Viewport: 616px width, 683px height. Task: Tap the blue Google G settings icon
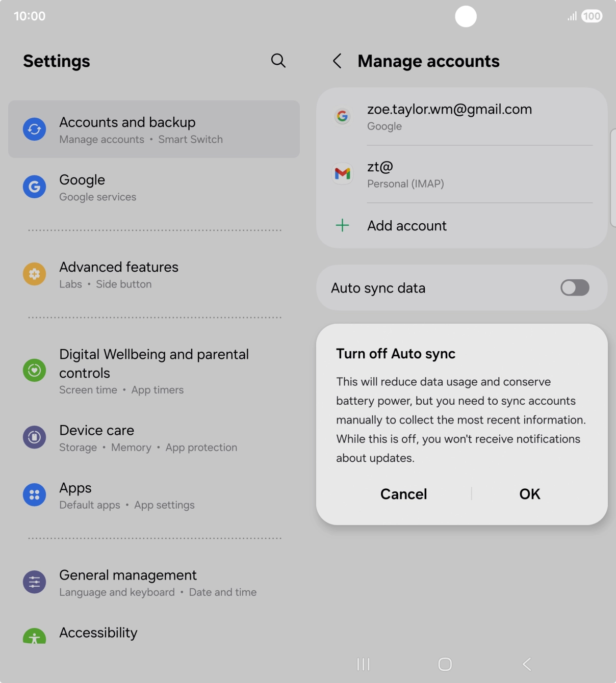[34, 187]
